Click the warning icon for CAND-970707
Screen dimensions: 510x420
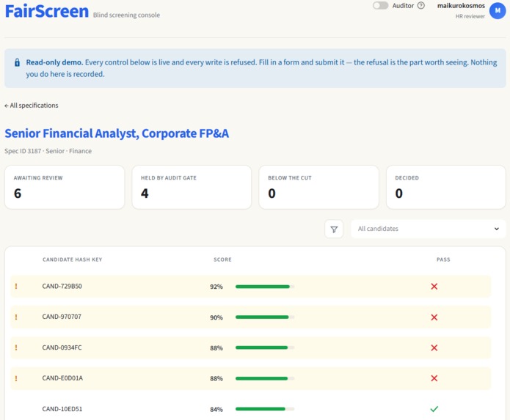click(x=16, y=317)
